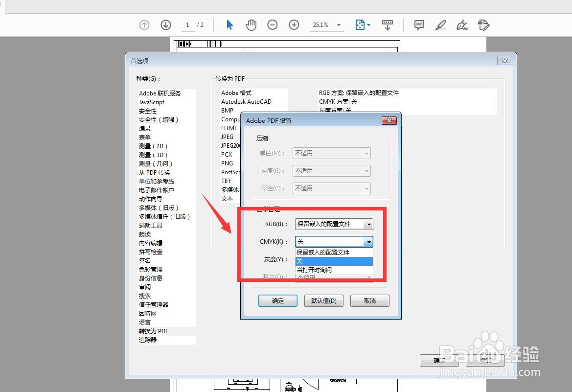Select '语言' category
572x392 pixels.
[145, 323]
